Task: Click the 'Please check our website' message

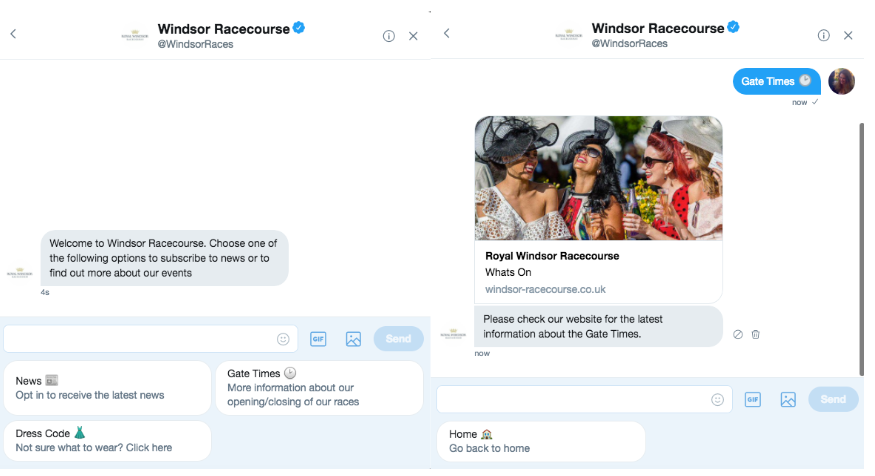Action: click(x=598, y=326)
